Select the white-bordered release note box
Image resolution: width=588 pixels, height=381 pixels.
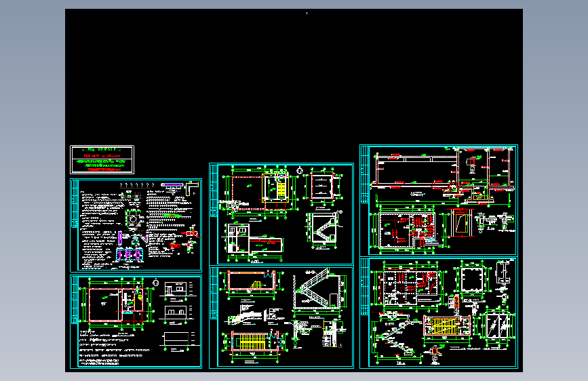[x=102, y=160]
